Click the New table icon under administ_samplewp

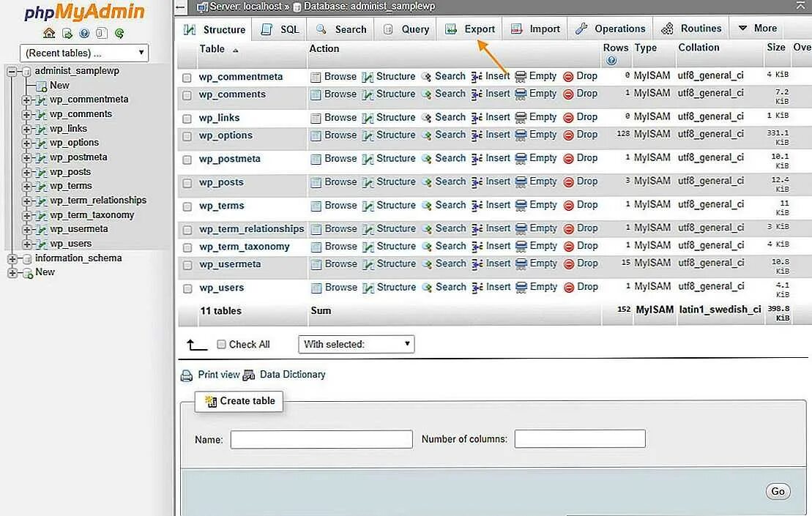42,86
